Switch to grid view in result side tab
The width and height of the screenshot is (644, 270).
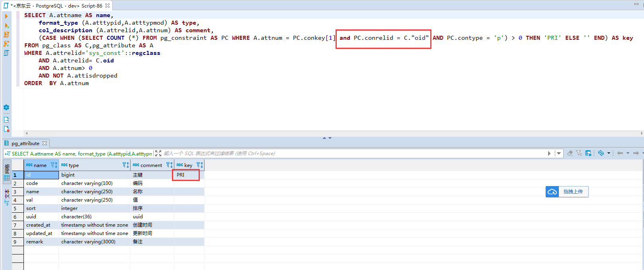coord(7,173)
